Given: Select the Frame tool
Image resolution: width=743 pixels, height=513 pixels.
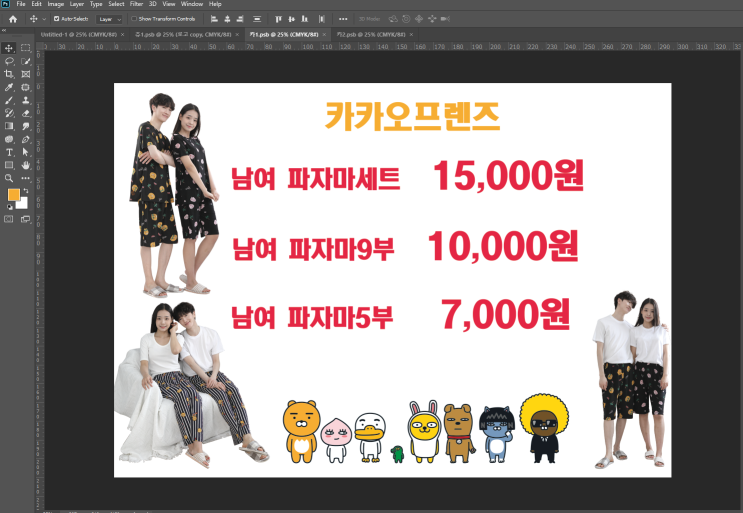Looking at the screenshot, I should 26,74.
